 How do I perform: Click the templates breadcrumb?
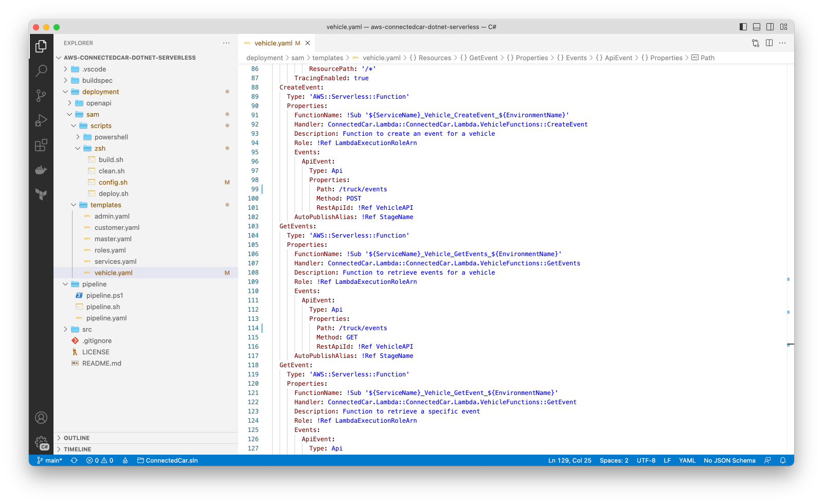pos(328,58)
